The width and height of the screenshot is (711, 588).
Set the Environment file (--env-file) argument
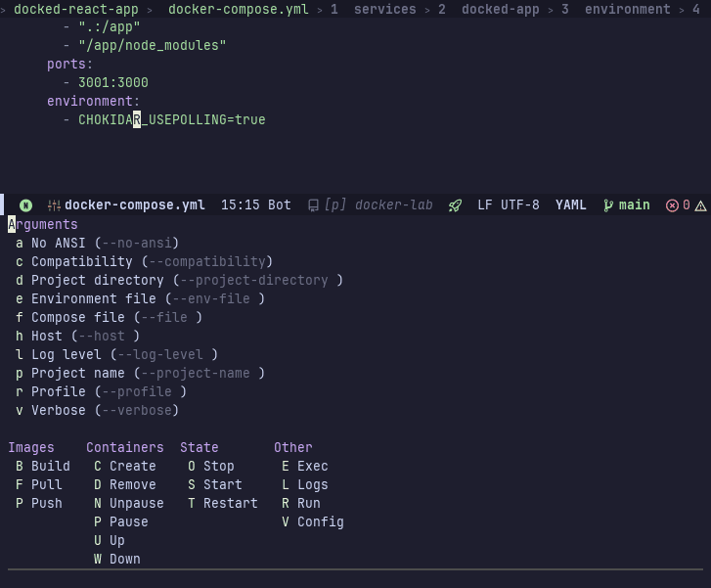coord(140,299)
